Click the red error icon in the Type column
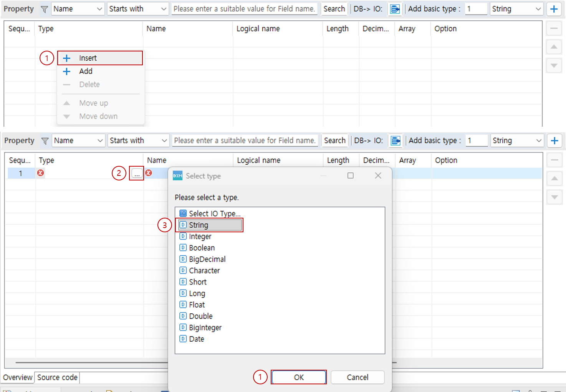Screen dimensions: 566x392 coord(40,173)
